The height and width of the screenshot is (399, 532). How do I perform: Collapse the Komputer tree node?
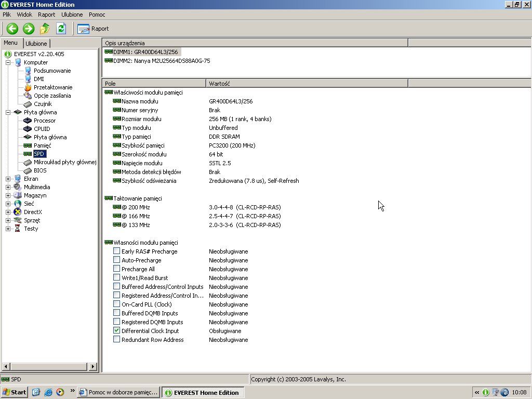tap(8, 62)
